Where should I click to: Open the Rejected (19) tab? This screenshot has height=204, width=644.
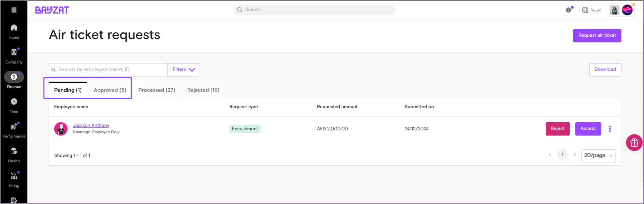tap(203, 90)
